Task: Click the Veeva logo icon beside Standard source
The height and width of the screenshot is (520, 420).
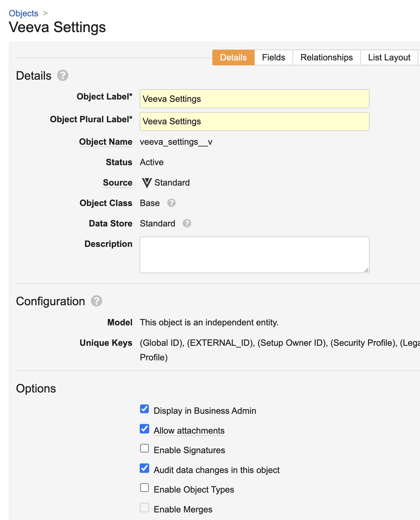Action: (x=147, y=183)
